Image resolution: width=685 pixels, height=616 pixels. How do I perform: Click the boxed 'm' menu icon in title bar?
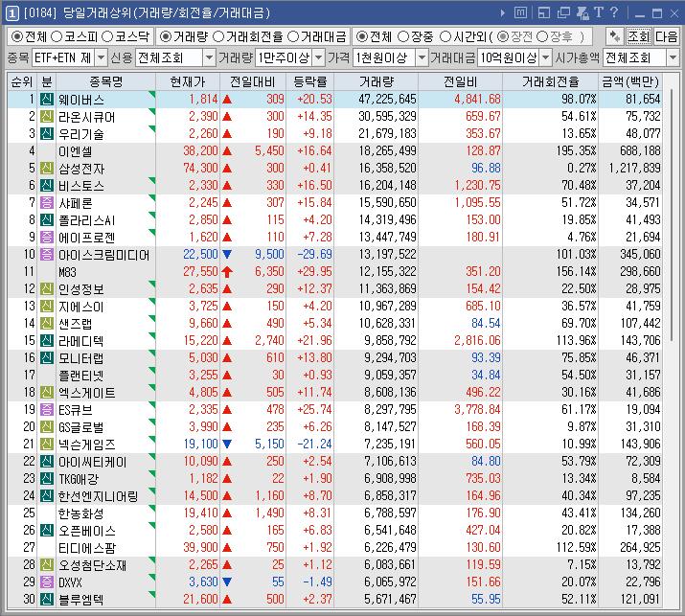pyautogui.click(x=520, y=12)
